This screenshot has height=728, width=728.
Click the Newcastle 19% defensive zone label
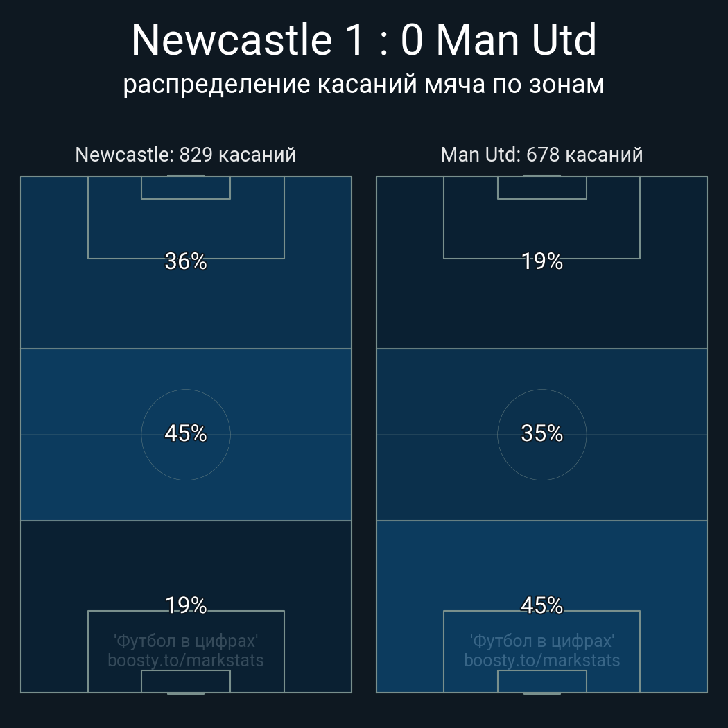click(x=186, y=605)
